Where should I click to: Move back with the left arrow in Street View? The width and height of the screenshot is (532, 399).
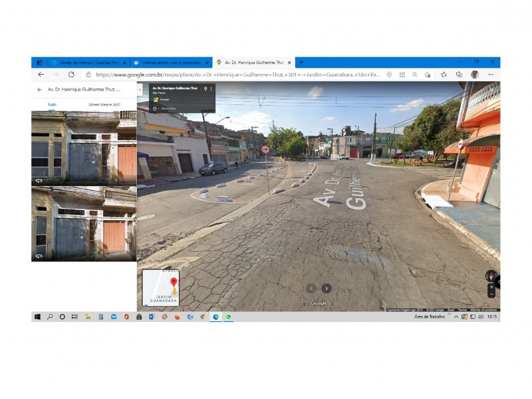(x=311, y=289)
